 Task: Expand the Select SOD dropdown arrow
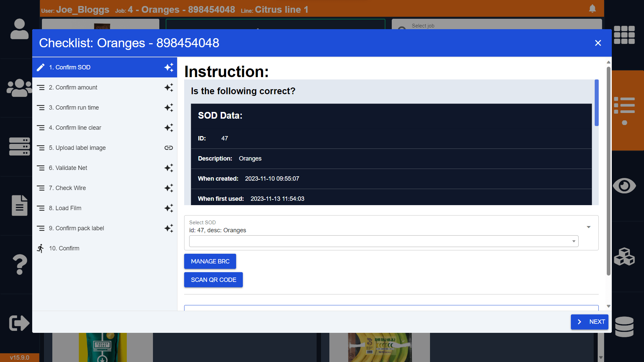[589, 227]
